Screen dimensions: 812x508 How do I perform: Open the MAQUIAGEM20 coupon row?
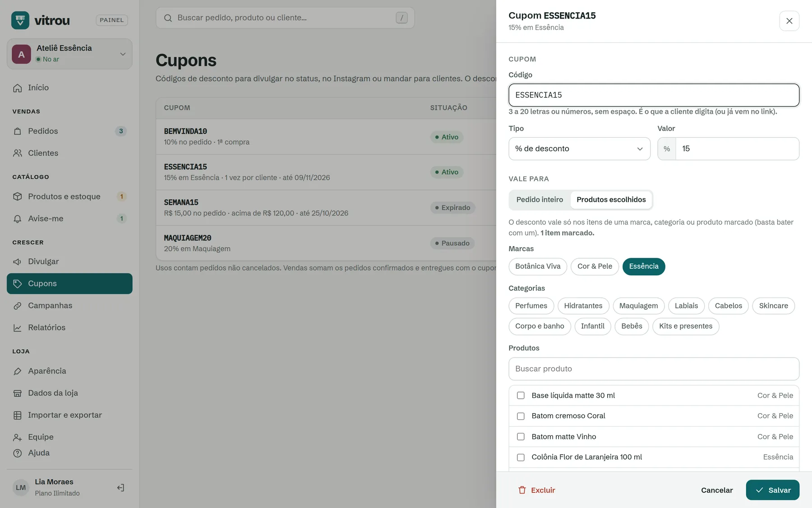[326, 243]
